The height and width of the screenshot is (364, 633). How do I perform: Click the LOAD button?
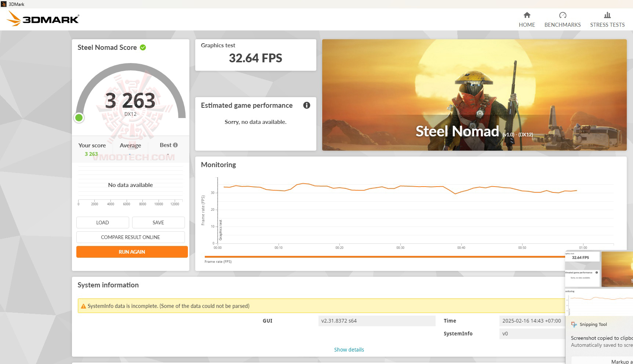pos(102,223)
